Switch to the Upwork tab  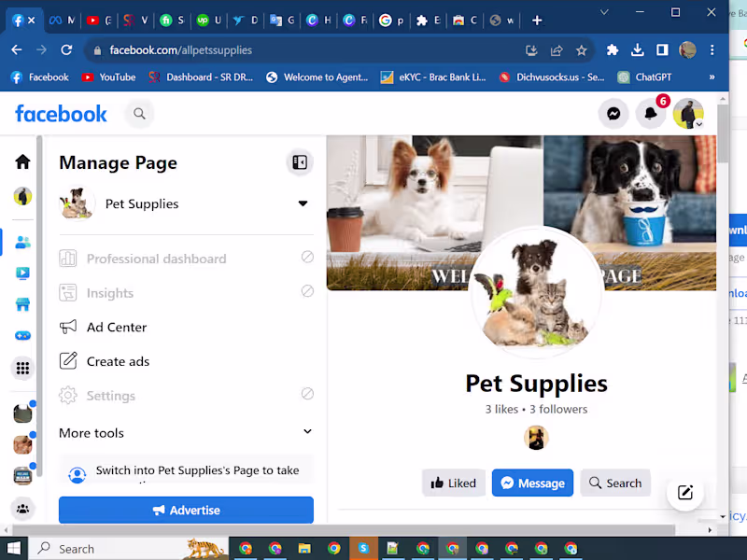[x=208, y=20]
